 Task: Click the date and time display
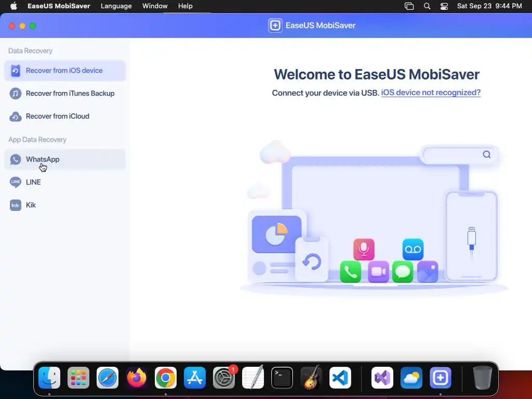click(489, 6)
